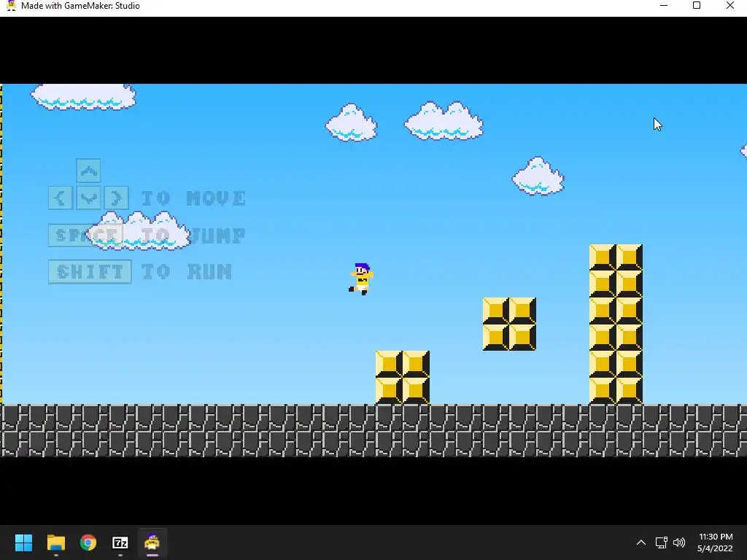Image resolution: width=747 pixels, height=560 pixels.
Task: Show hidden system tray icons
Action: point(641,542)
